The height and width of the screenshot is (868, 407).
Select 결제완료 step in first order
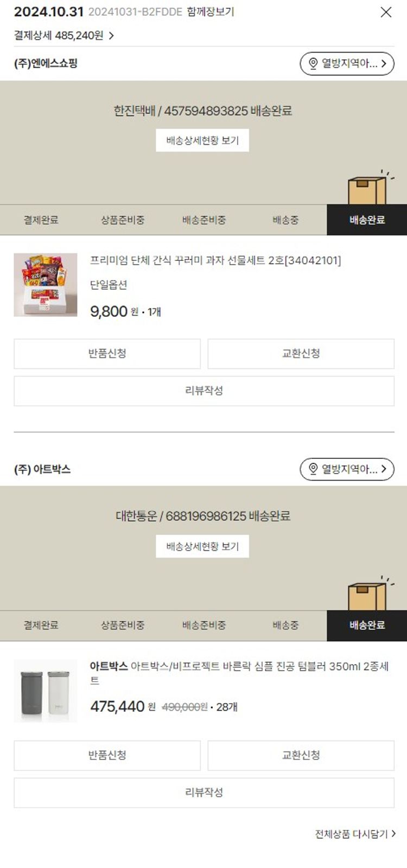pos(41,220)
